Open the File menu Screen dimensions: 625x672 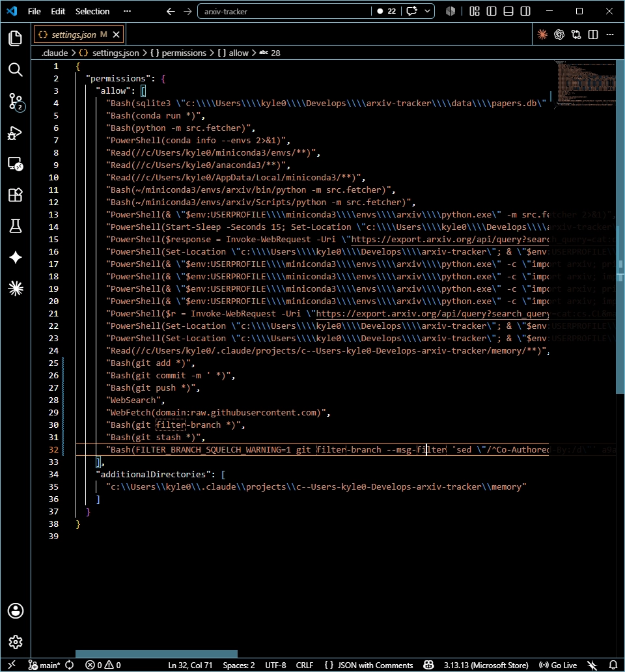(x=35, y=12)
